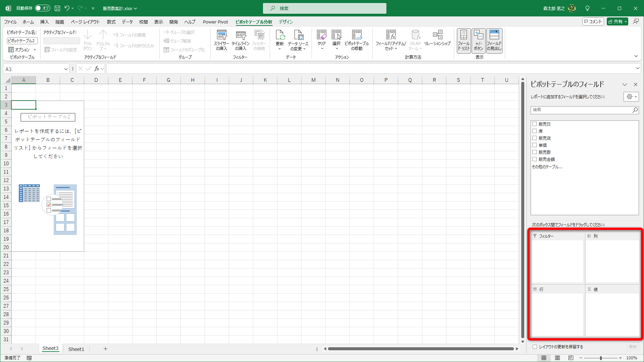Toggle the AutoSave switch
The image size is (644, 362).
[x=42, y=8]
